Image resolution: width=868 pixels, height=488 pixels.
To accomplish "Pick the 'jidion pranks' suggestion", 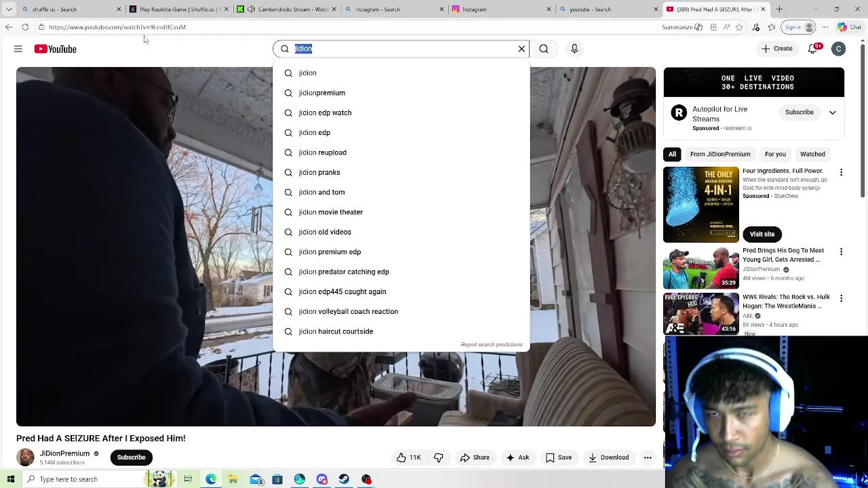I will [x=401, y=172].
